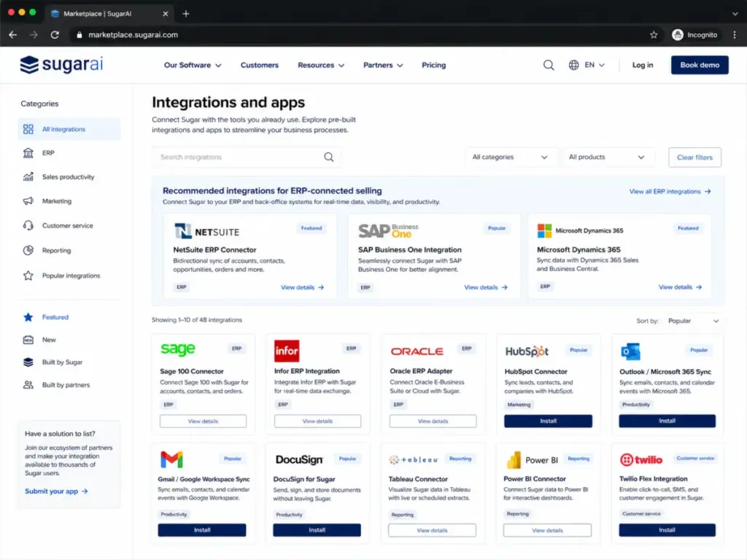The height and width of the screenshot is (560, 747).
Task: Click the Incognito profile button
Action: (x=695, y=35)
